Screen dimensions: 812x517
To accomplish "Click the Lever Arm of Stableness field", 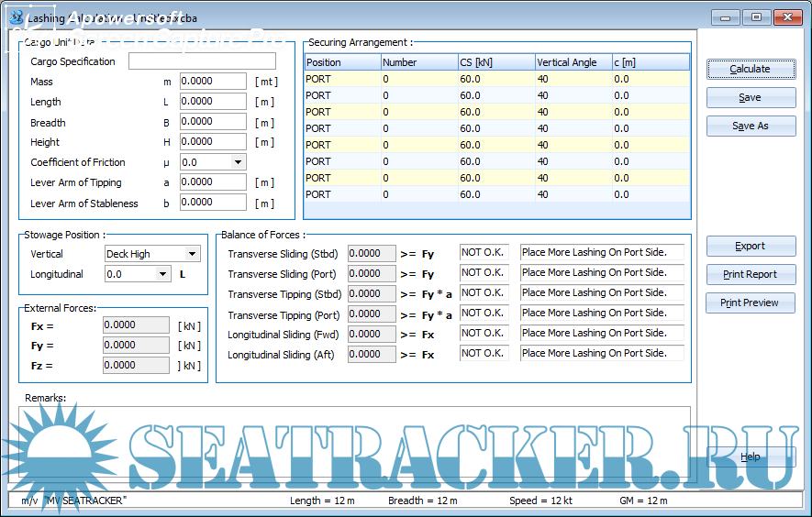I will tap(213, 203).
